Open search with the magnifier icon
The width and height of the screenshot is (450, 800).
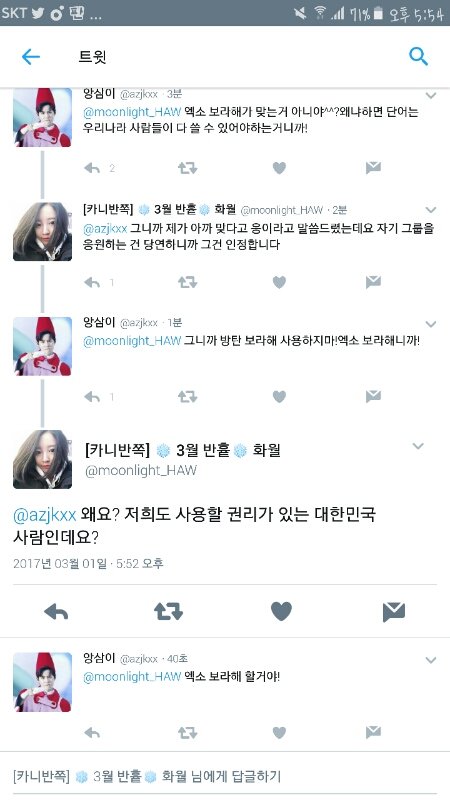coord(418,56)
